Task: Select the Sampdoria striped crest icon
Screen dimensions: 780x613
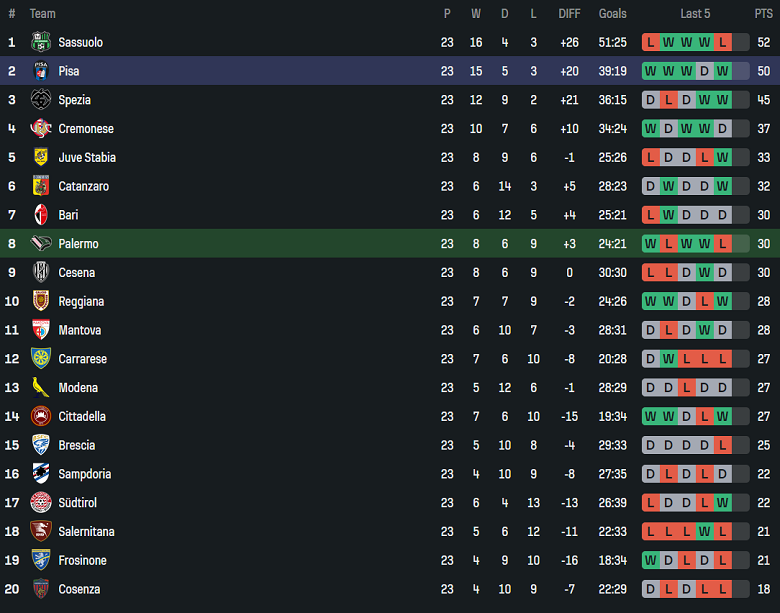Action: (x=40, y=474)
